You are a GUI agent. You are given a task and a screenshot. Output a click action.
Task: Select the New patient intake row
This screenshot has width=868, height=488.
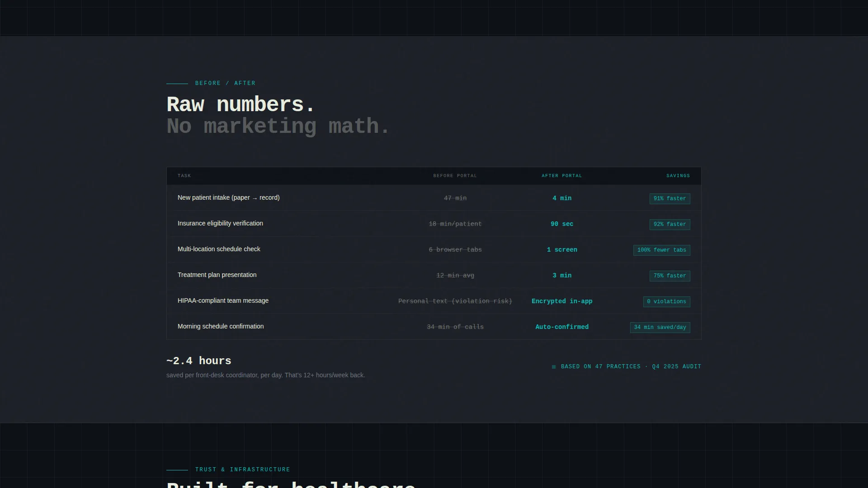tap(434, 198)
